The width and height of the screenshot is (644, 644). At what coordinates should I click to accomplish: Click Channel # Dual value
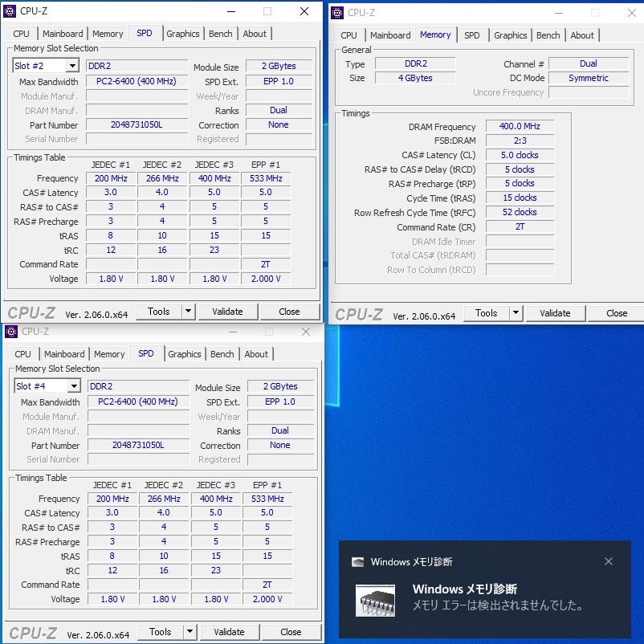tap(589, 63)
